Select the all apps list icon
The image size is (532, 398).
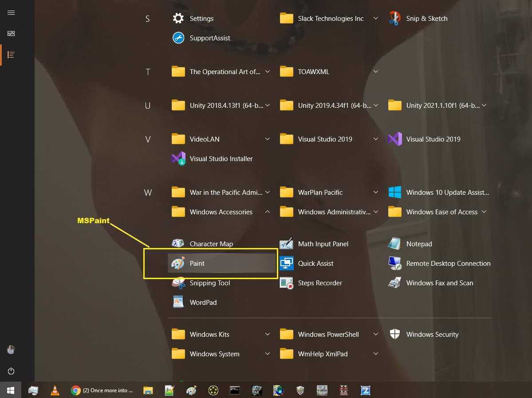(11, 55)
